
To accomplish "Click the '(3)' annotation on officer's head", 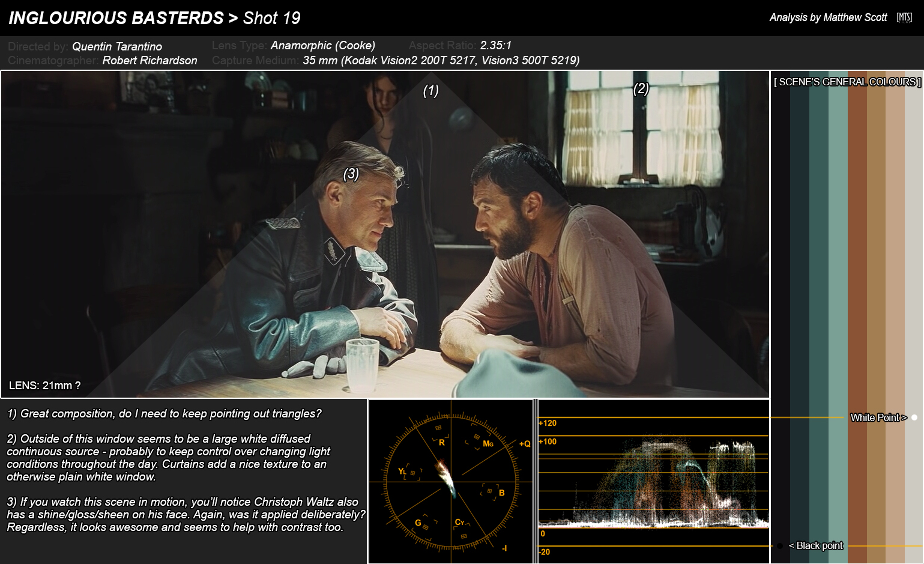I will 351,174.
